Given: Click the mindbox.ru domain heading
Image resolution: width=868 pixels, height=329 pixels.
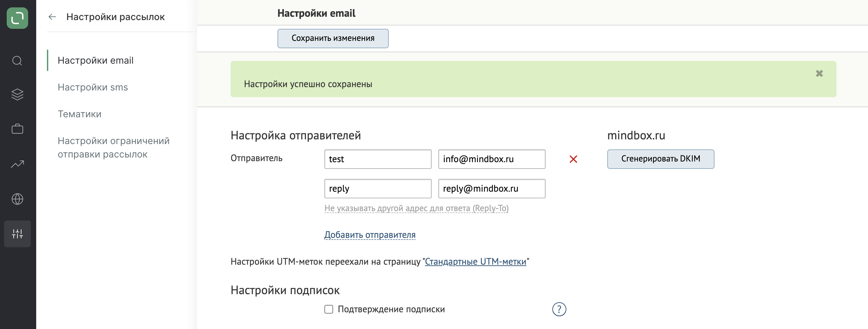Looking at the screenshot, I should pyautogui.click(x=636, y=135).
